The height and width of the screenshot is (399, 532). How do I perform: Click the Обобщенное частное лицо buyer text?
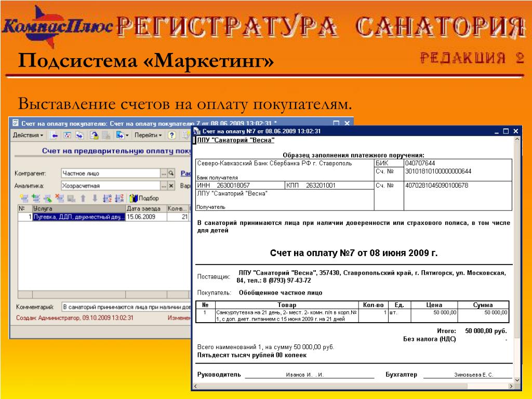(280, 293)
